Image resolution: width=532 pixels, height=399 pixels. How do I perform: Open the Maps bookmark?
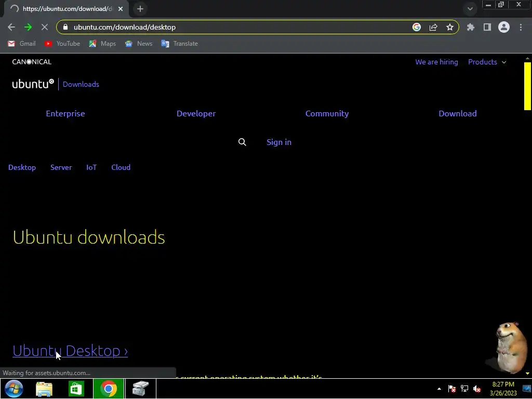(x=102, y=44)
